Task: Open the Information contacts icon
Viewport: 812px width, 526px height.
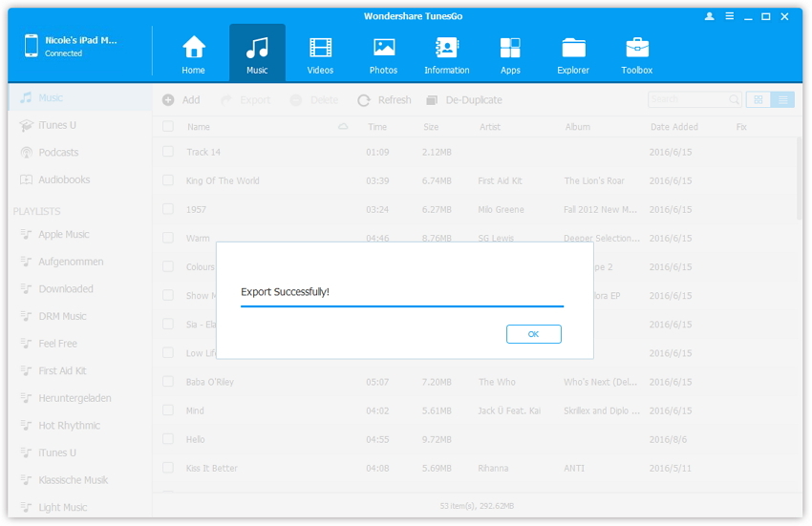Action: pos(446,48)
